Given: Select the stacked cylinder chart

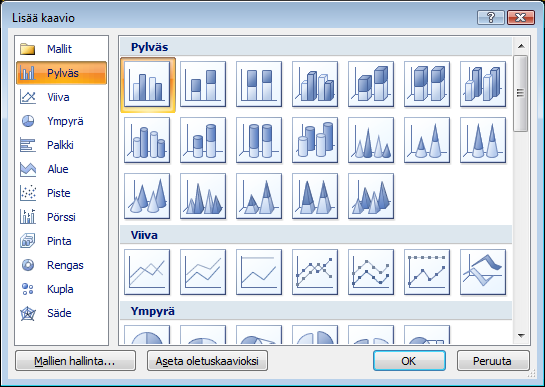Looking at the screenshot, I should click(203, 140).
